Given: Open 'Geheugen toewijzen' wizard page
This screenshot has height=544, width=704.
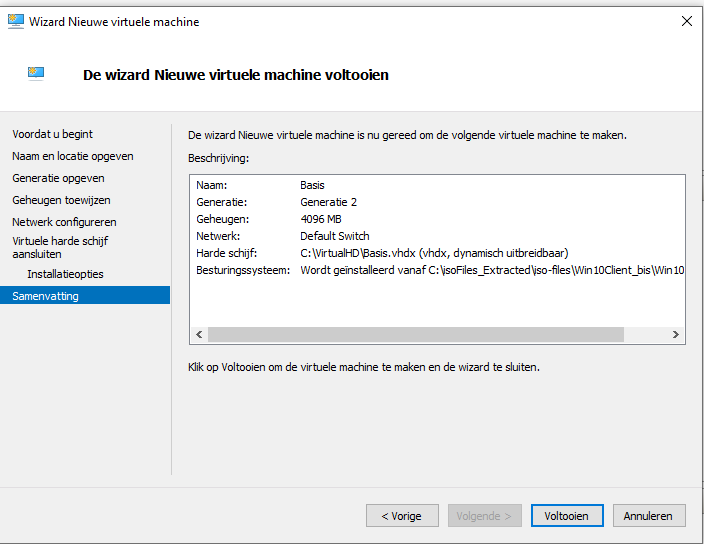Looking at the screenshot, I should (x=61, y=200).
